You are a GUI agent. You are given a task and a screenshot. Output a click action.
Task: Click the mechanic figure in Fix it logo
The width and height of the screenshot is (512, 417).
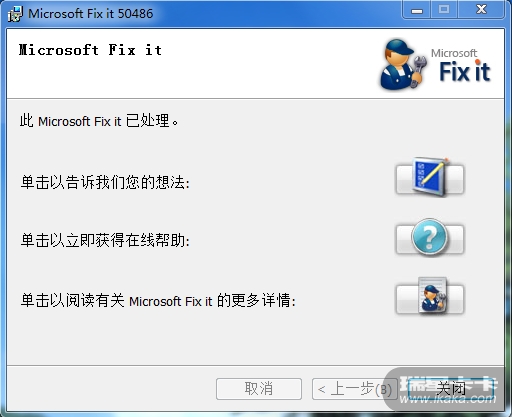pos(403,64)
